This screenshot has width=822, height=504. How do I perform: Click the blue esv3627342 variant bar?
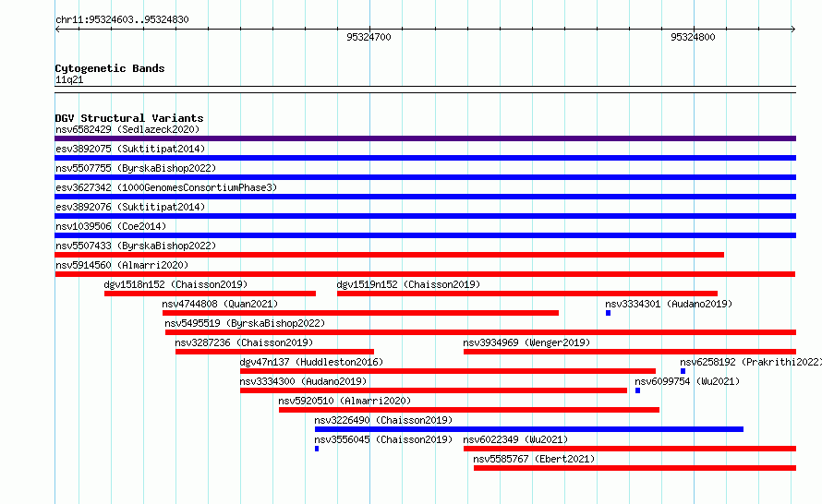425,197
